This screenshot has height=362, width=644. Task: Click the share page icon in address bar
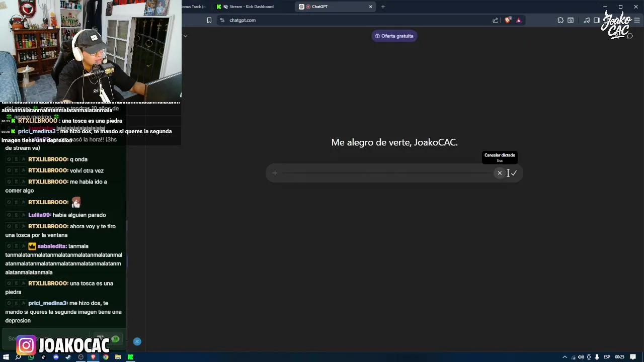[x=496, y=20]
